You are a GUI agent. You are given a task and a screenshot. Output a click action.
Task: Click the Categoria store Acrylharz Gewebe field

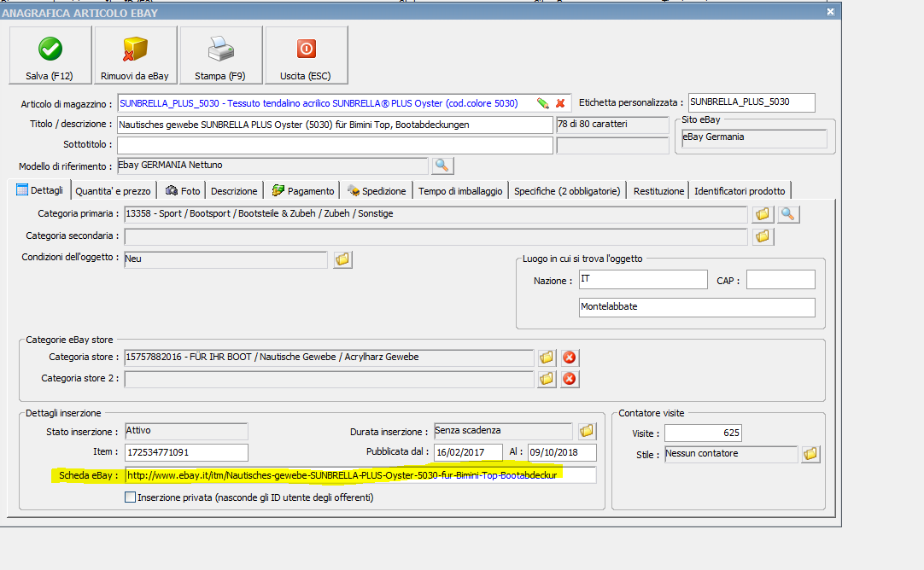pos(330,358)
